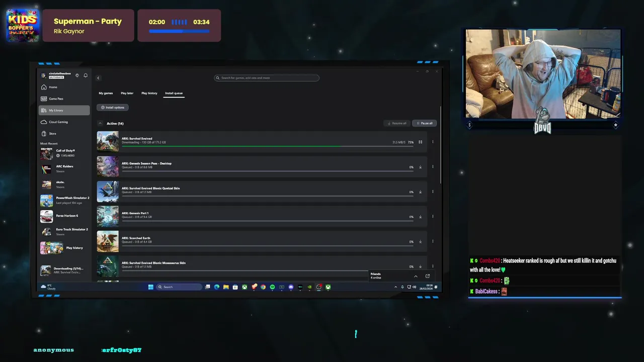Click Bionic Mosasaurus Skin title text
The height and width of the screenshot is (362, 644).
tap(153, 263)
